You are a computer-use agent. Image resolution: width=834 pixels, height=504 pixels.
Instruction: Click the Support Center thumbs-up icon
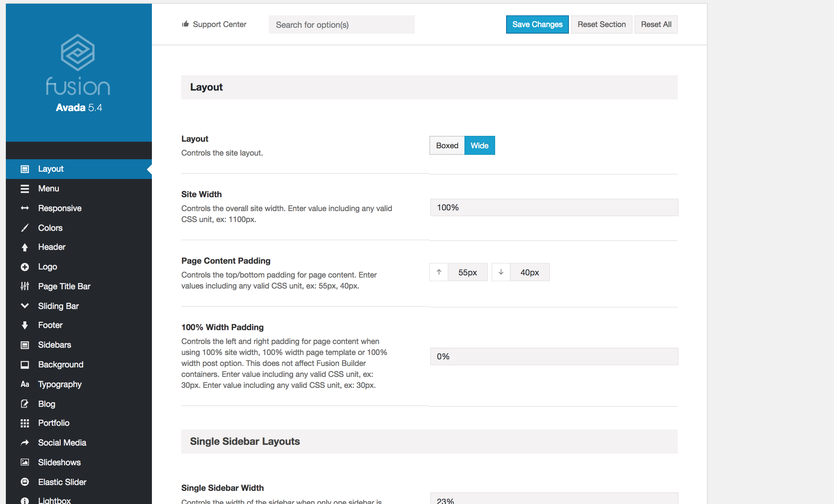(185, 24)
